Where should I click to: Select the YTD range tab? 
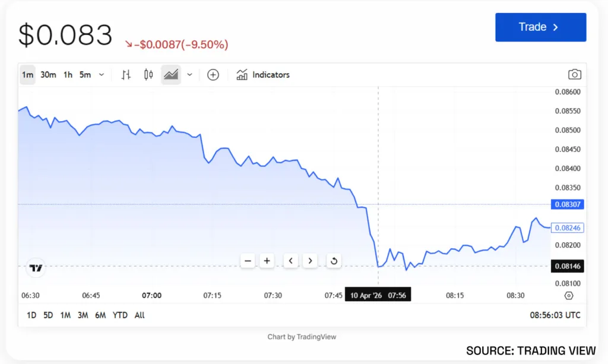[119, 315]
